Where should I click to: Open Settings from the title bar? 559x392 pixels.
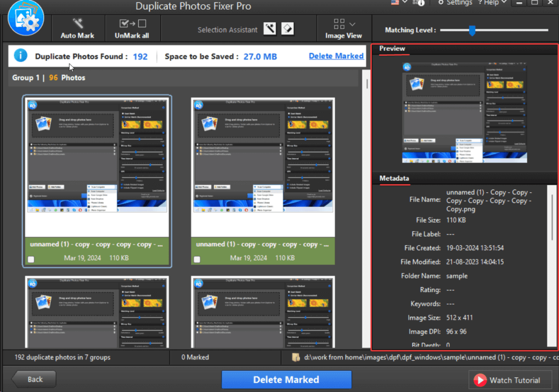pyautogui.click(x=455, y=3)
